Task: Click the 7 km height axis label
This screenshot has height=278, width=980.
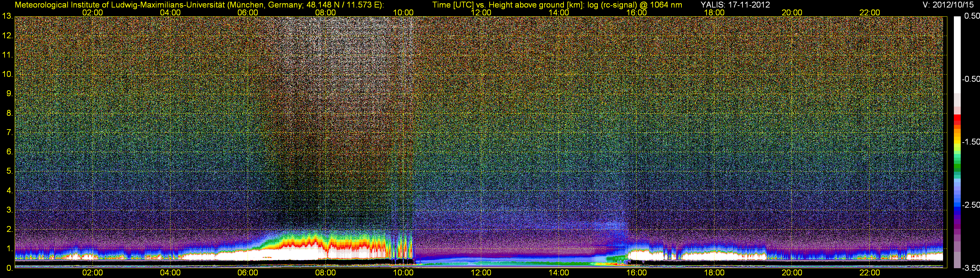Action: (x=9, y=132)
